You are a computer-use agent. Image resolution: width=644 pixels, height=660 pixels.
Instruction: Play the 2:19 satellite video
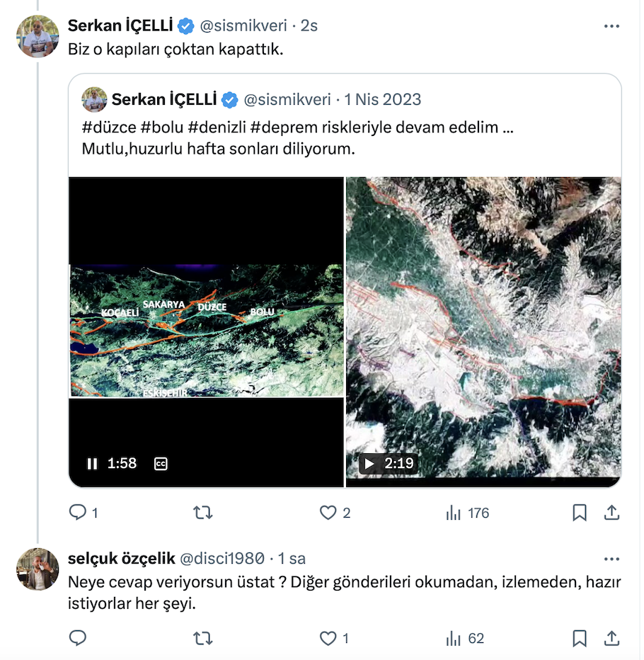point(368,464)
